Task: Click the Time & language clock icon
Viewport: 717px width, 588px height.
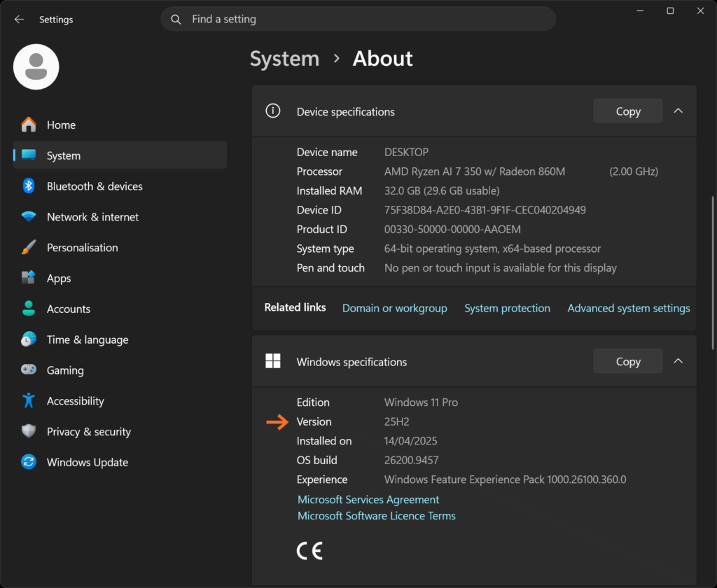Action: 29,339
